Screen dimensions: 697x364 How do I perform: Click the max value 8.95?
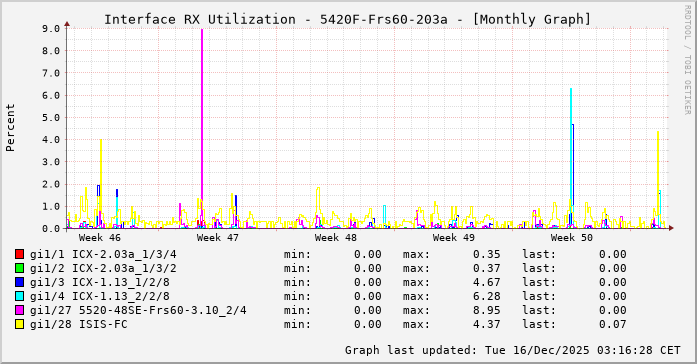[x=486, y=310]
